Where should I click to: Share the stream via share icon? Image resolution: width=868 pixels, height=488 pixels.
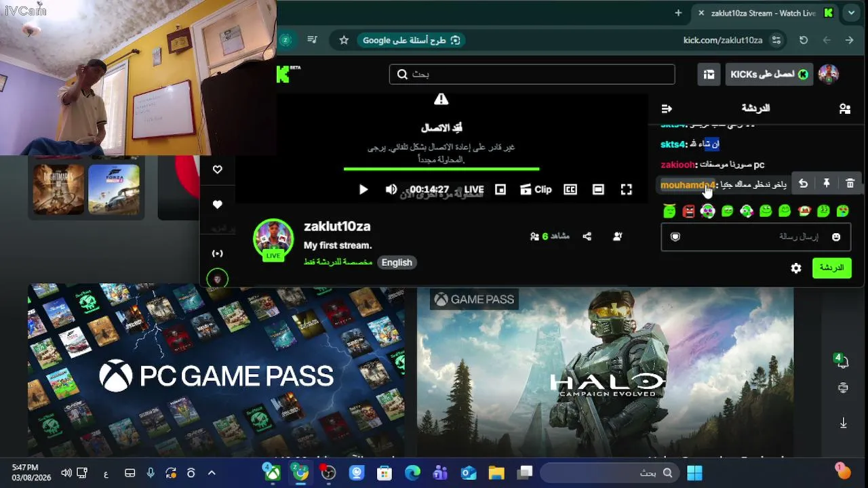587,237
